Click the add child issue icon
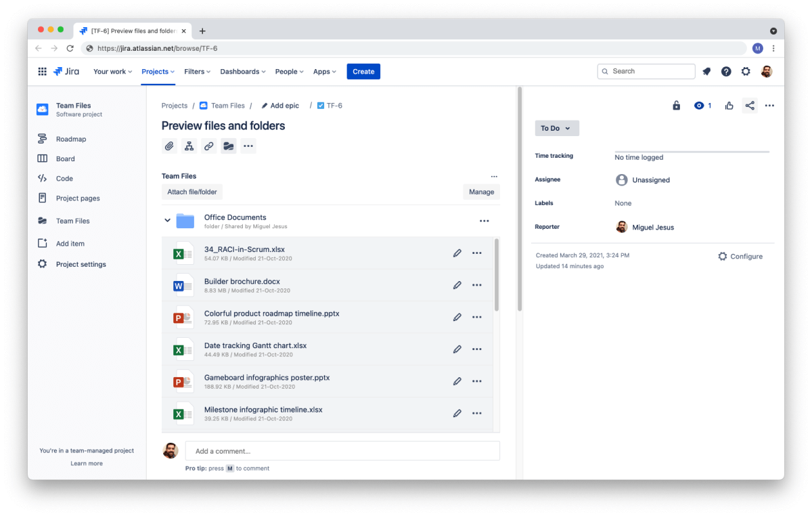 click(x=189, y=146)
